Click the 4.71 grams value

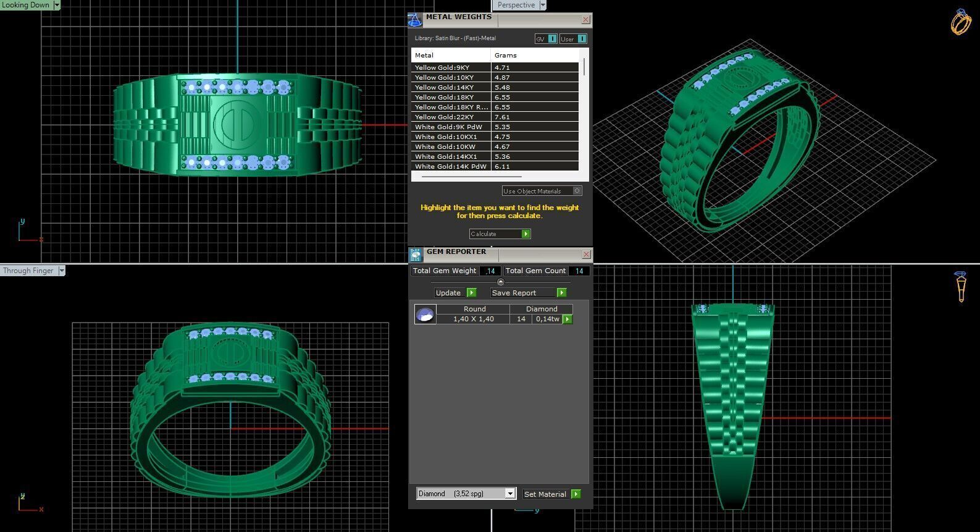[x=502, y=67]
